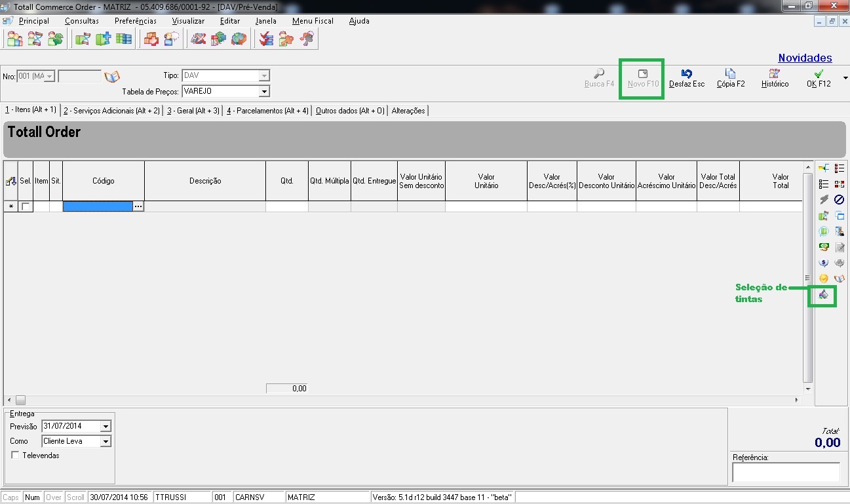Click the OK F12 button
Viewport: 850px width, 504px height.
coord(819,79)
